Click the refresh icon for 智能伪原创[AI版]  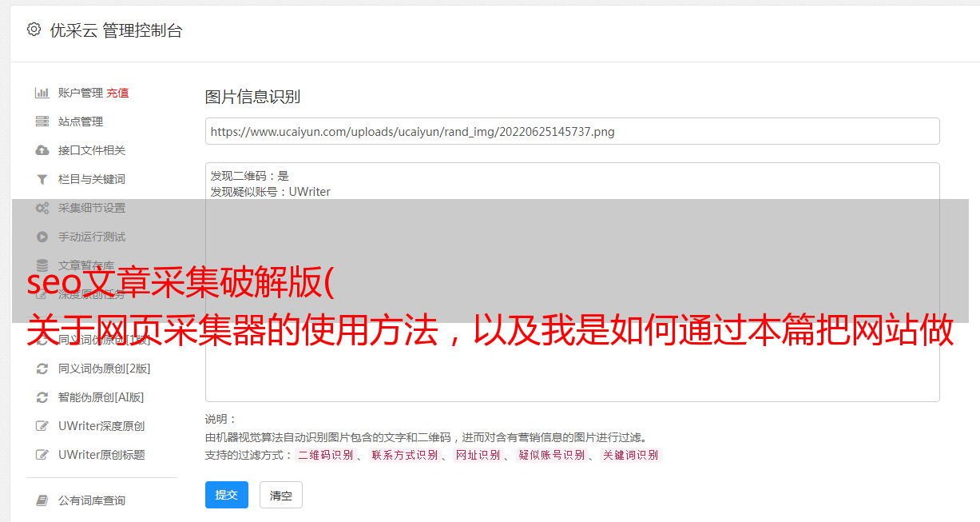42,397
